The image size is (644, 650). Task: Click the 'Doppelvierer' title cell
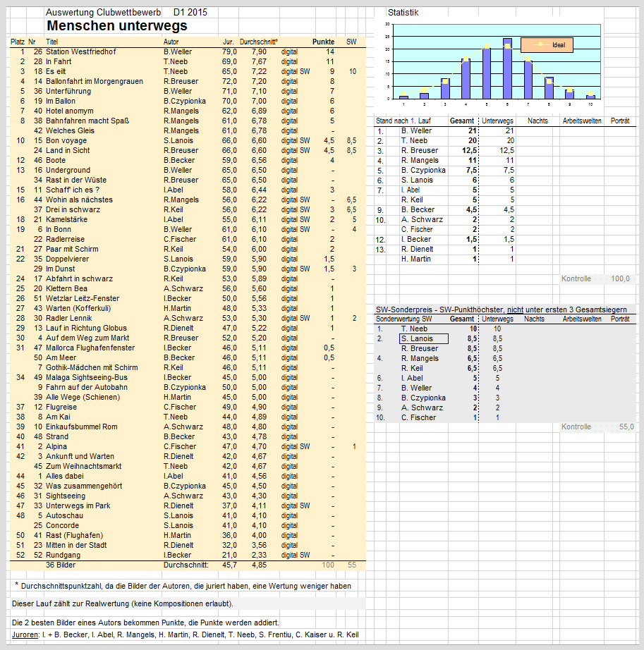(67, 259)
